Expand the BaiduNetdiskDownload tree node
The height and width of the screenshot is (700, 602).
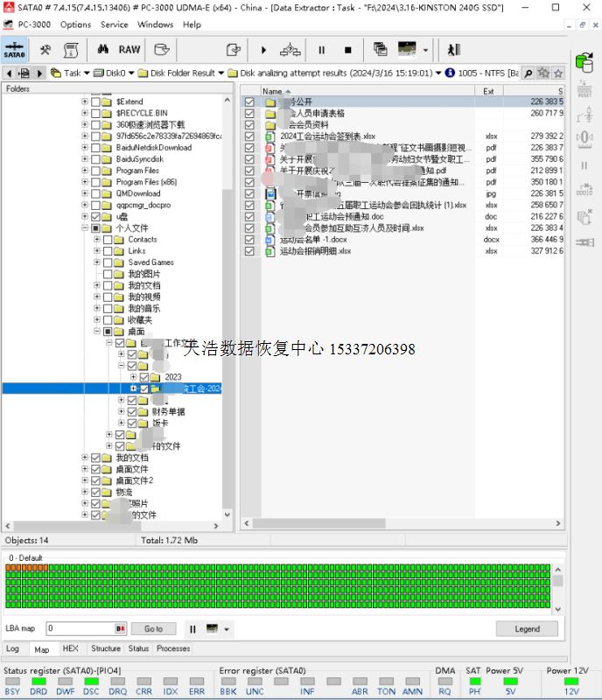(85, 148)
